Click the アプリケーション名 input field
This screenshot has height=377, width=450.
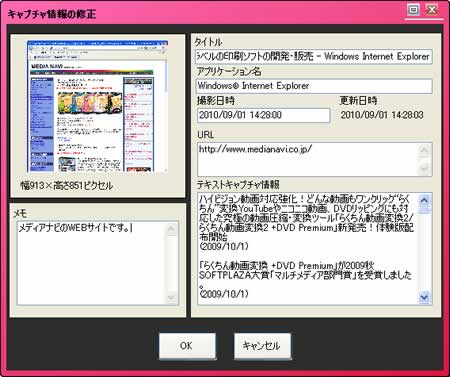tap(314, 86)
